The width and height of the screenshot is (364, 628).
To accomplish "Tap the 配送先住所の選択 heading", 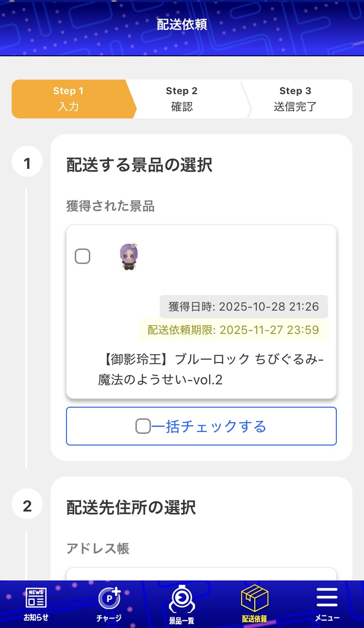I will 131,508.
